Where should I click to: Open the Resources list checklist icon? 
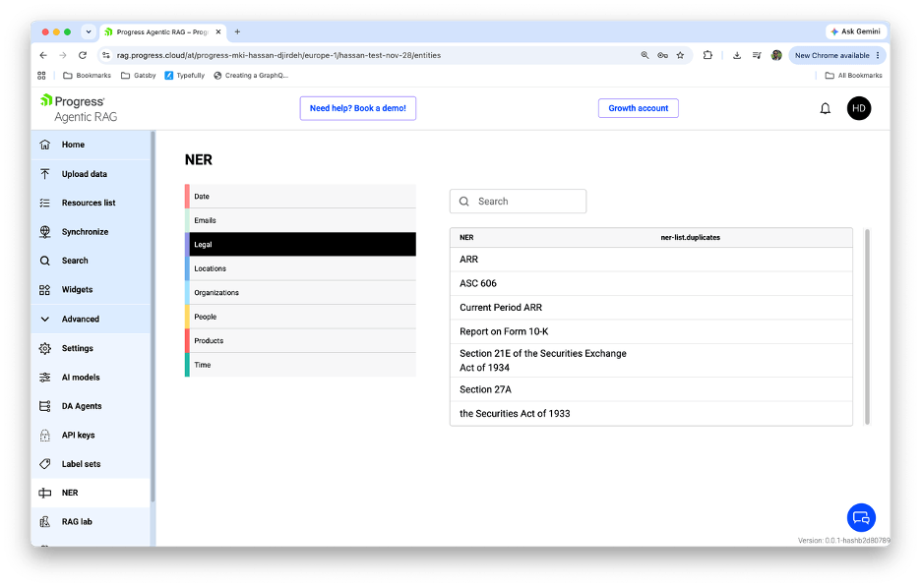44,203
